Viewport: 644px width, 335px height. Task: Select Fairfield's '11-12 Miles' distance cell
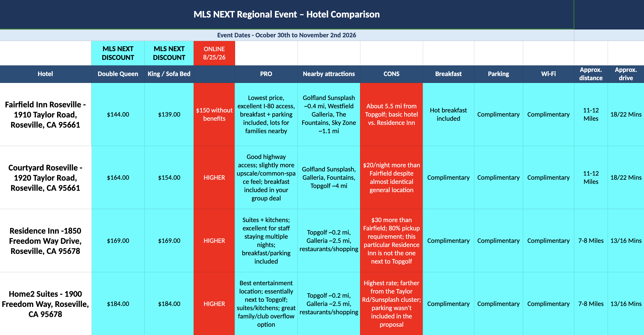pos(591,115)
